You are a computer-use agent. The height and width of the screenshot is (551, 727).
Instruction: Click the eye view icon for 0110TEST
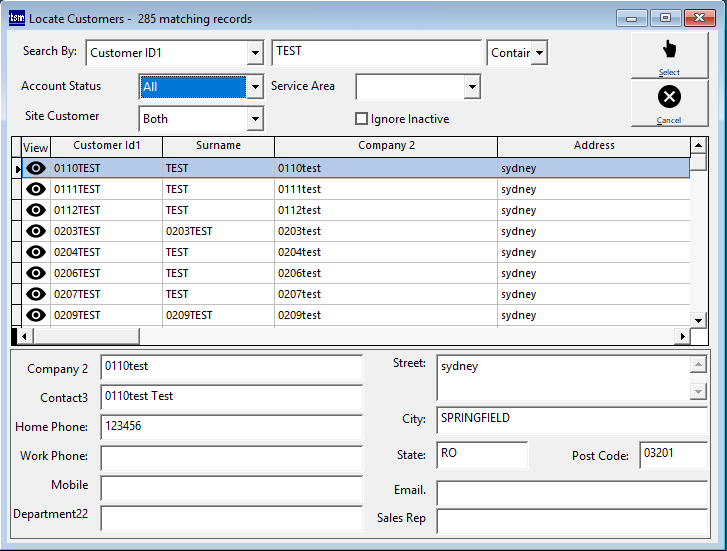pos(36,168)
